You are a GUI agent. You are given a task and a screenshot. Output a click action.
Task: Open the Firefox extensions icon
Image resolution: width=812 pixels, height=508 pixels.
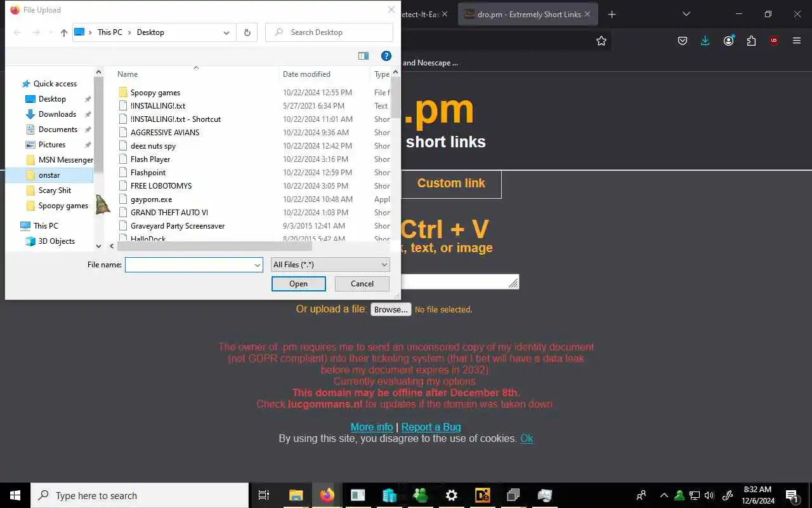[x=751, y=41]
